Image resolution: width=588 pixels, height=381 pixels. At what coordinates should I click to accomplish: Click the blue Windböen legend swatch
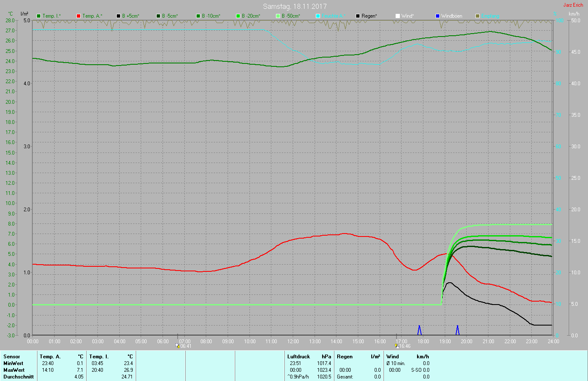click(x=438, y=16)
